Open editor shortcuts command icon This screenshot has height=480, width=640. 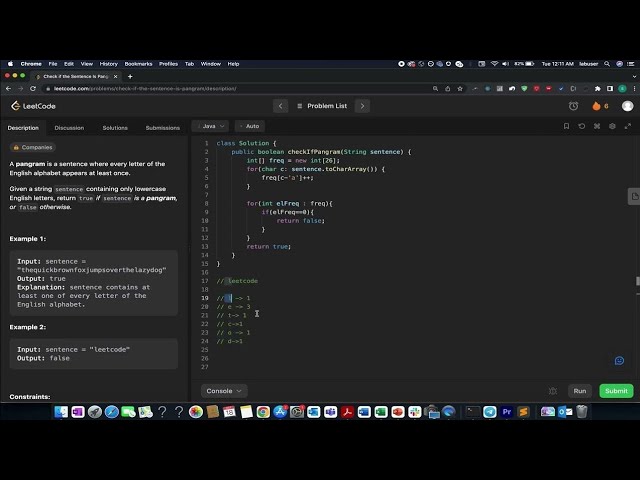click(x=597, y=126)
